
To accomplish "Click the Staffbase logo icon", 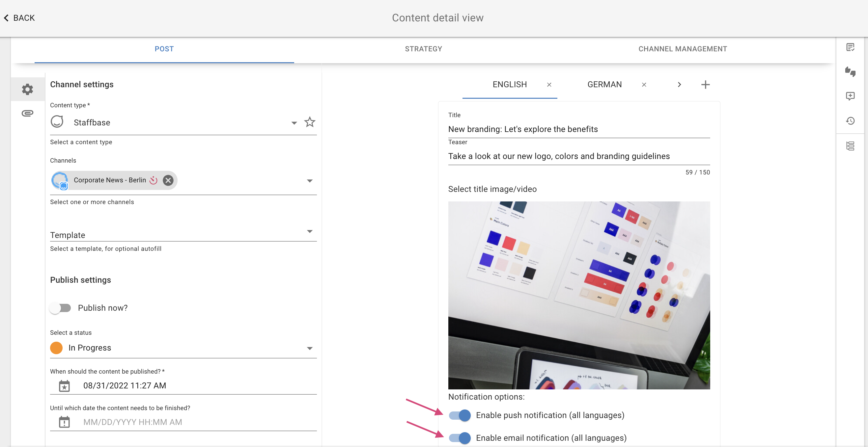I will click(x=57, y=121).
